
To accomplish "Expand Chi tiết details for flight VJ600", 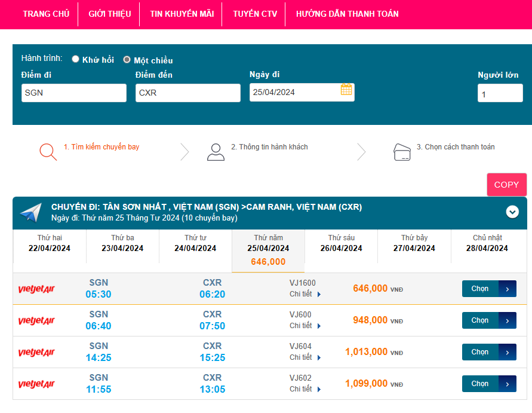I will point(305,326).
